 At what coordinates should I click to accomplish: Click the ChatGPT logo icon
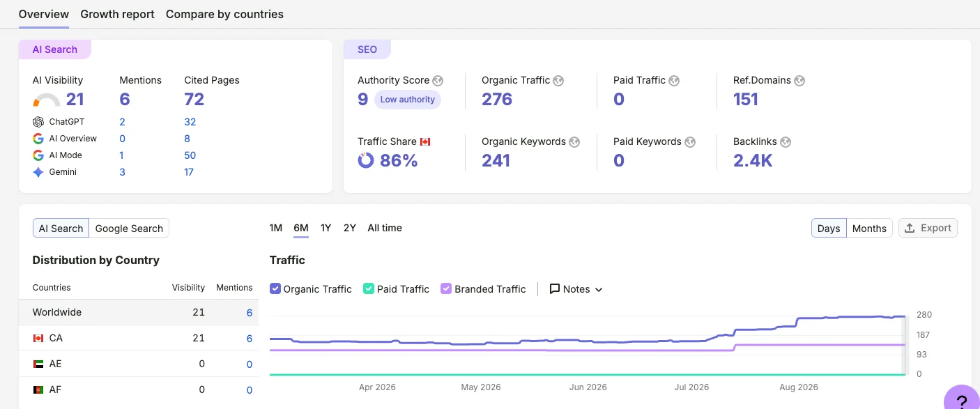[x=38, y=122]
